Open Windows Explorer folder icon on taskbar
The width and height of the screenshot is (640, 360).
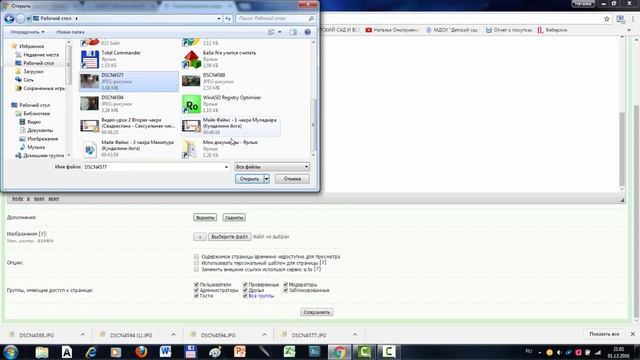pos(42,352)
